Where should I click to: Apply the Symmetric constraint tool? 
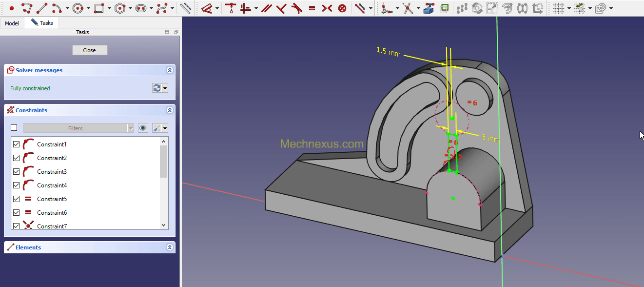tap(327, 8)
